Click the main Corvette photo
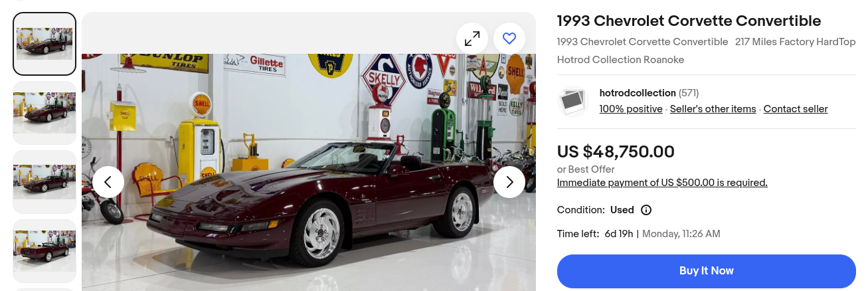 pos(309,173)
